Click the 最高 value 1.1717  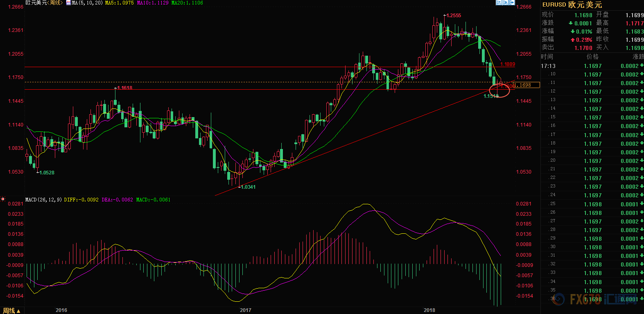pyautogui.click(x=635, y=23)
